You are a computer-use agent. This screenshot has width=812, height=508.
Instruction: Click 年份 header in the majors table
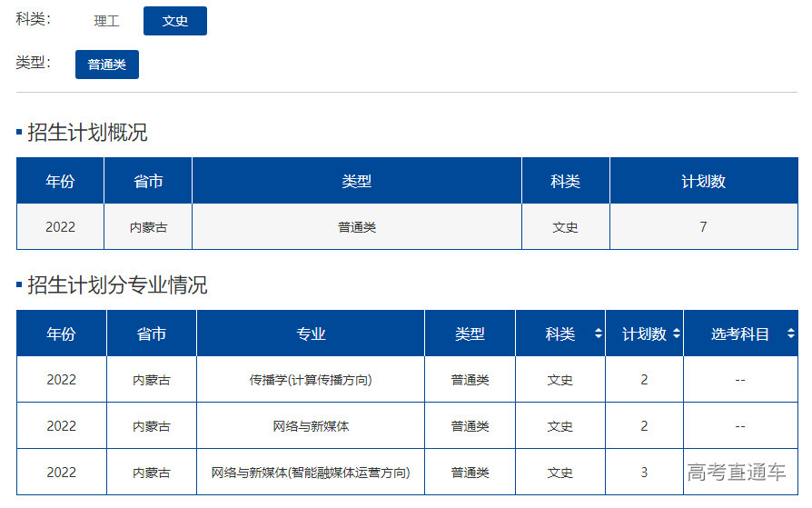click(61, 334)
